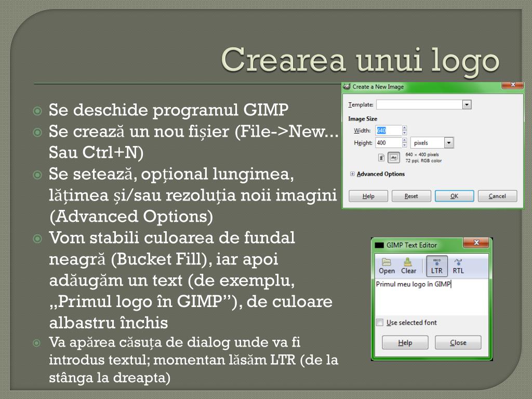Click the Template dropdown arrow
Viewport: 532px width, 399px height.
coord(467,104)
